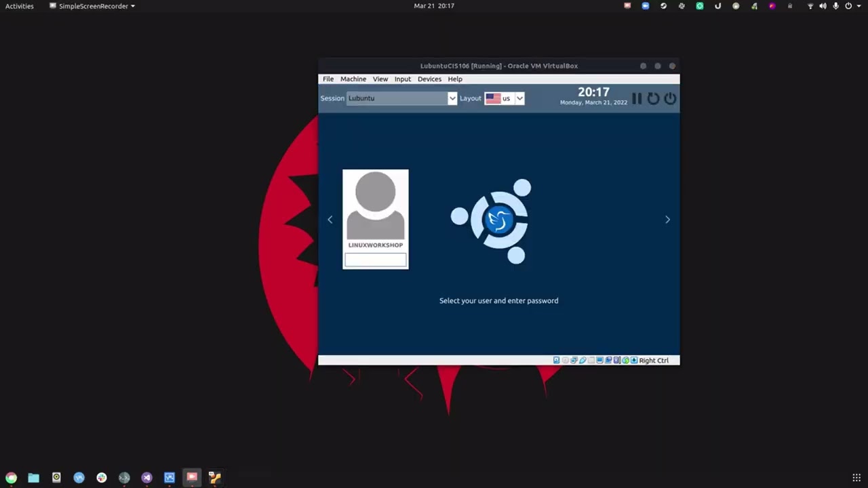
Task: Open SimpleScreenRecorder in the dock
Action: click(192, 478)
